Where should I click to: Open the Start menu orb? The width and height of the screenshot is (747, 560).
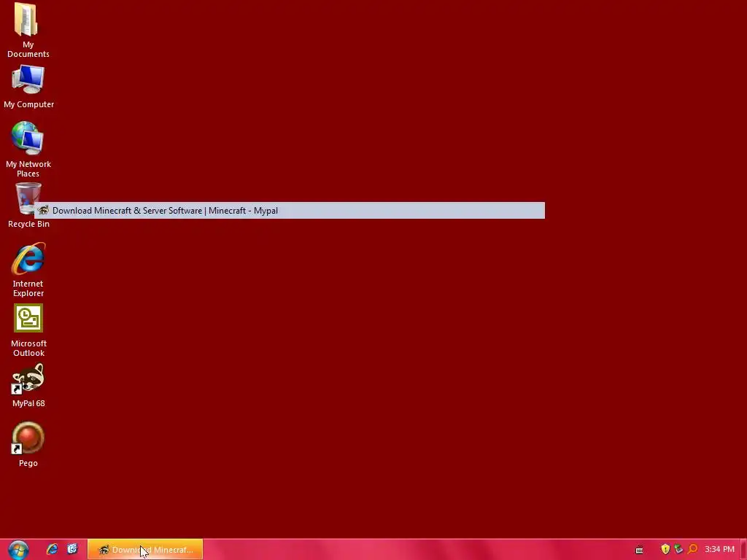coord(18,550)
